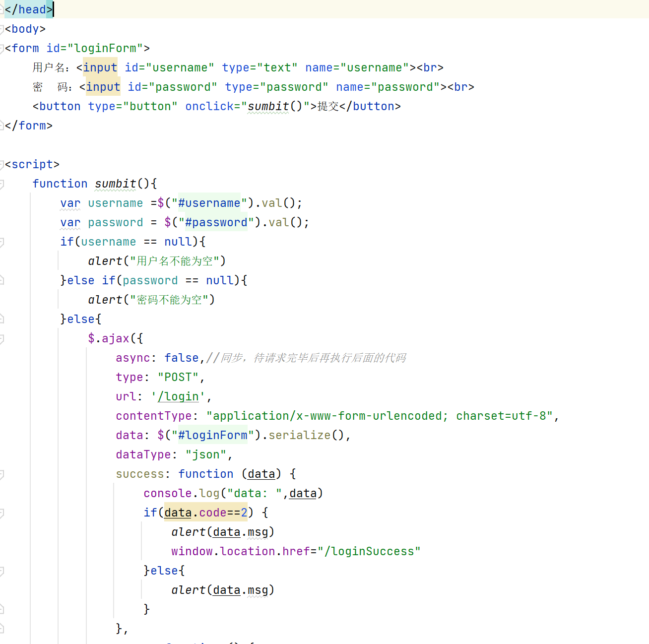The image size is (649, 644).
Task: Click the id="username" attribute
Action: pos(170,67)
